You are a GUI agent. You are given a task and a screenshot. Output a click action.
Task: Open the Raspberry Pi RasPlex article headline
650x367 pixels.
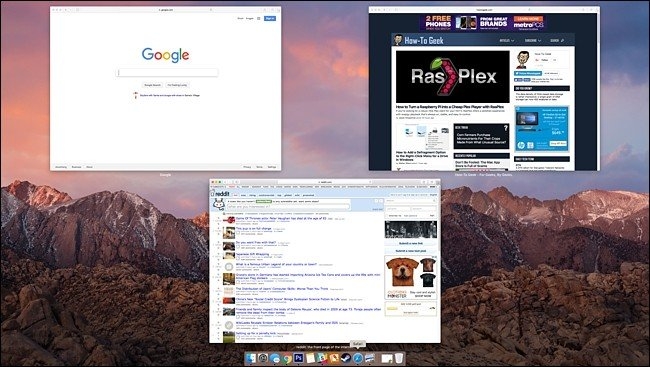[450, 107]
